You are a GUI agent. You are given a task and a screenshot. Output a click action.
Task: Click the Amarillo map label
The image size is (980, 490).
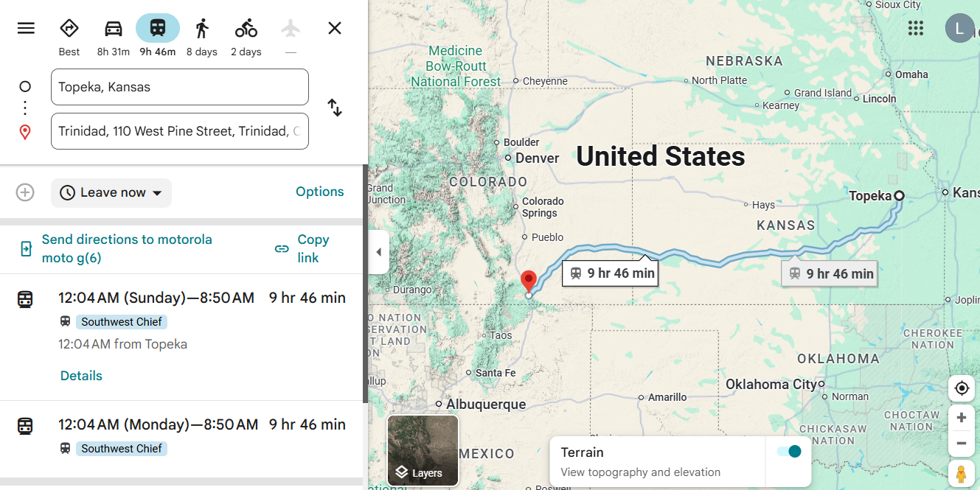pos(667,397)
